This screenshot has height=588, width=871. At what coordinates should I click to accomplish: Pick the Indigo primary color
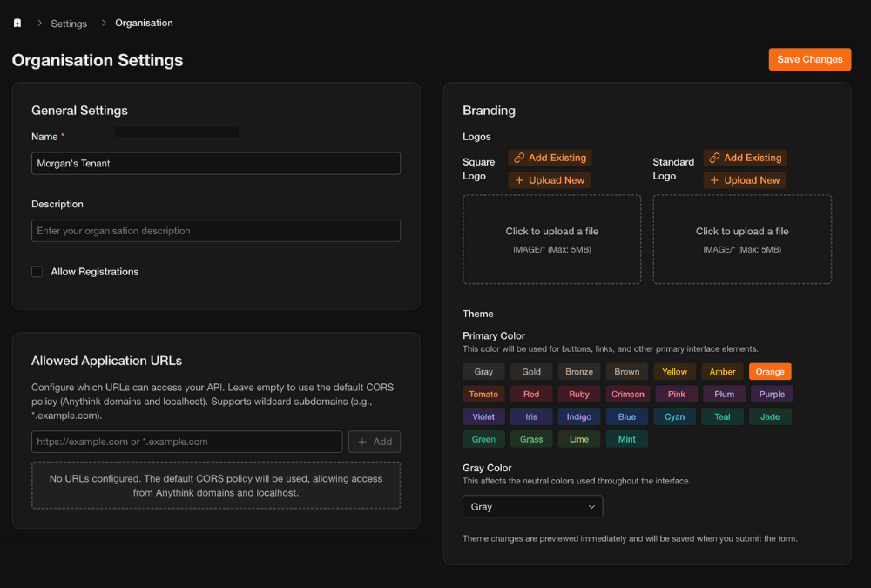[579, 416]
